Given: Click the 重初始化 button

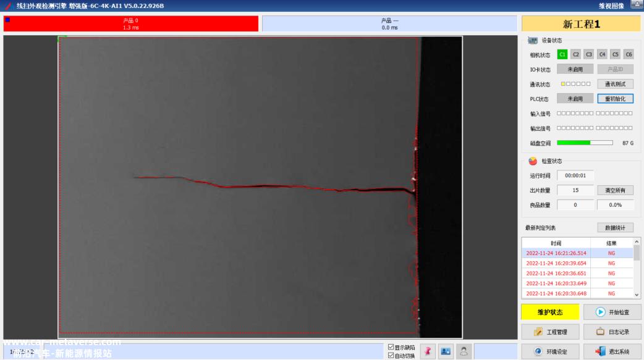Looking at the screenshot, I should [615, 99].
